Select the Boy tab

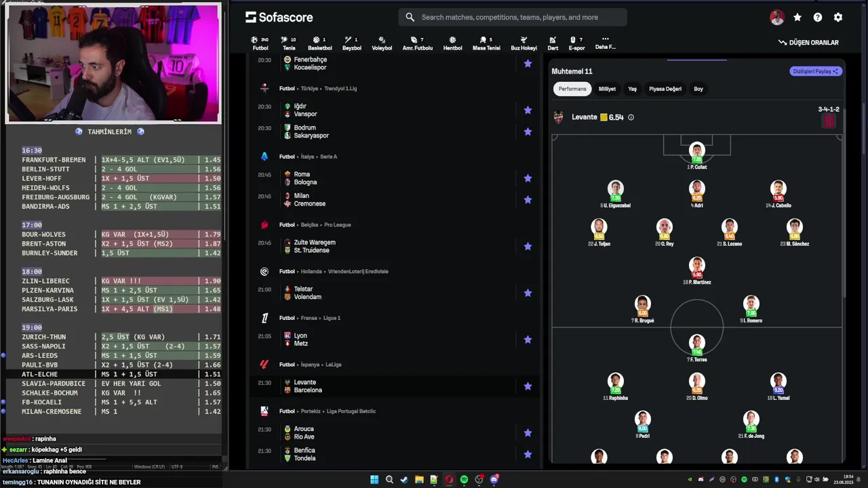[698, 89]
